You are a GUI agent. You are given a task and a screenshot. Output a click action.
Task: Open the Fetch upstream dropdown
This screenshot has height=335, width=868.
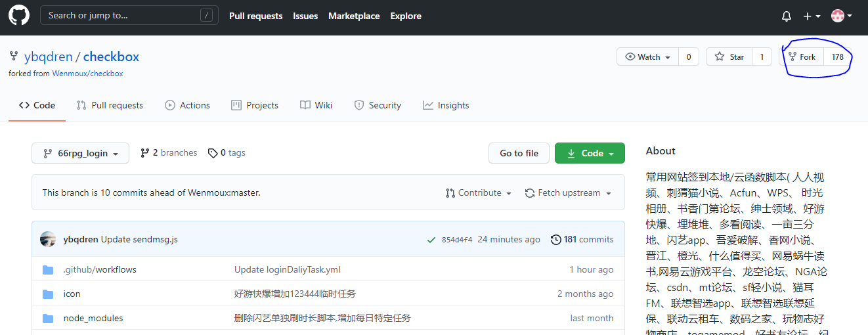[x=568, y=192]
